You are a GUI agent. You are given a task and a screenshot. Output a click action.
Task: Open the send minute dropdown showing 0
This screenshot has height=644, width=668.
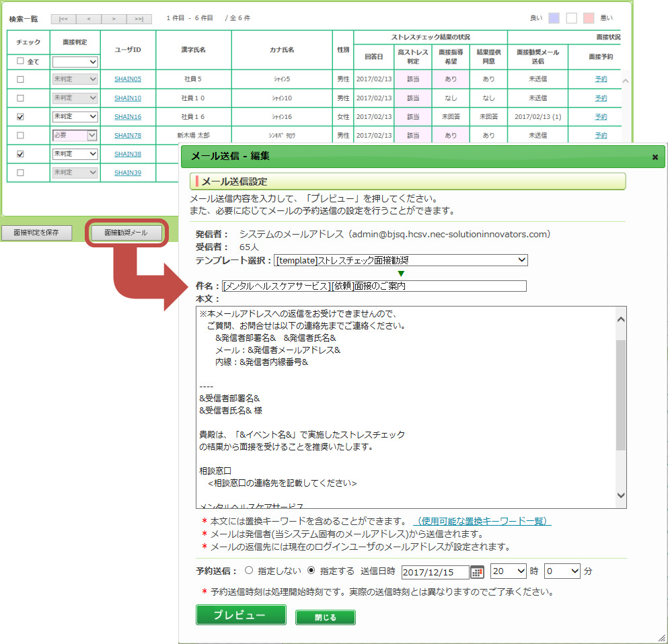coord(562,571)
